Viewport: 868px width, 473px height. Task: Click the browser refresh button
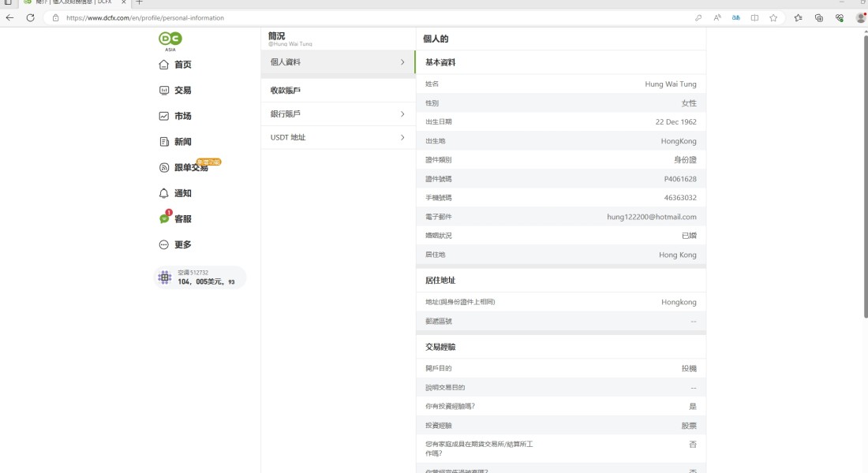coord(30,17)
